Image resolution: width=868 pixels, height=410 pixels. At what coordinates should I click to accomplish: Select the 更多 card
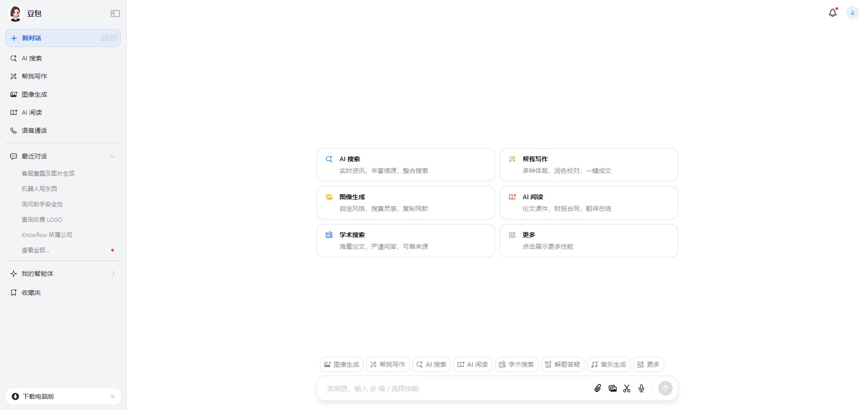(589, 241)
